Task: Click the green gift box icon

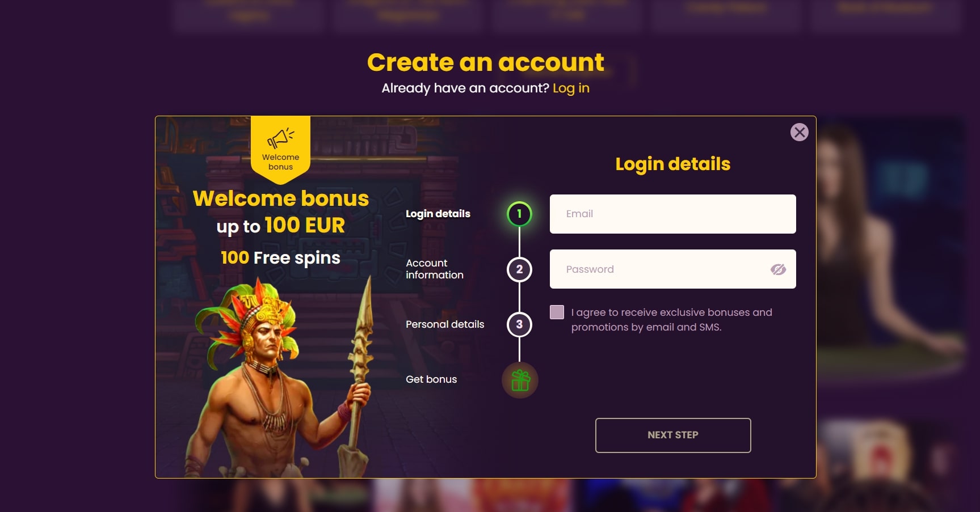Action: (520, 380)
